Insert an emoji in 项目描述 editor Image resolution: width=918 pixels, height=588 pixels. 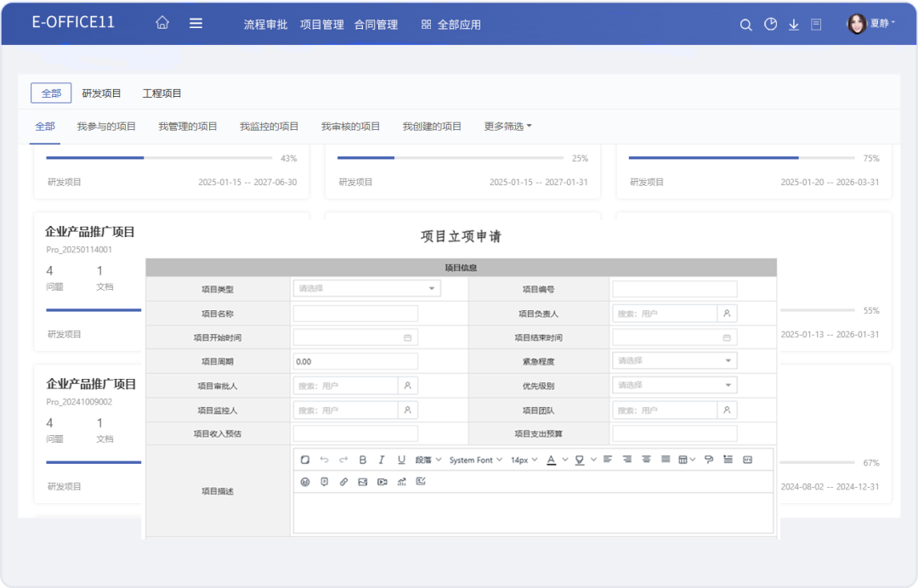[305, 482]
